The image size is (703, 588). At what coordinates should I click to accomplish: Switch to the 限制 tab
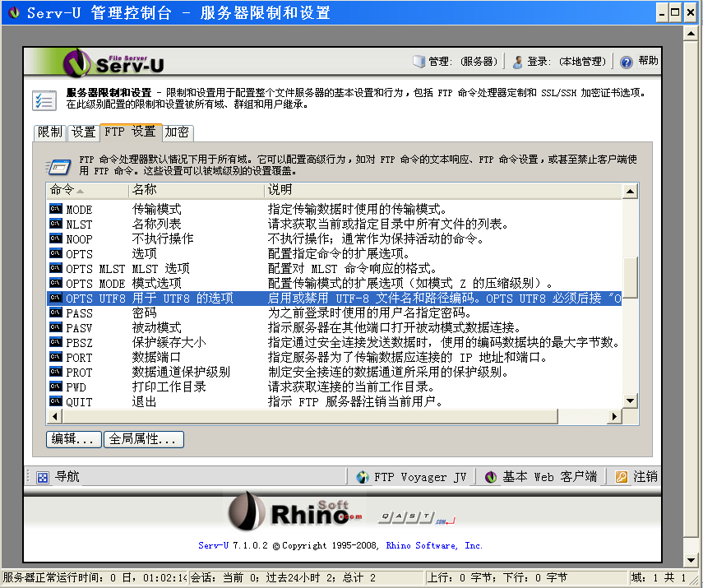coord(49,132)
